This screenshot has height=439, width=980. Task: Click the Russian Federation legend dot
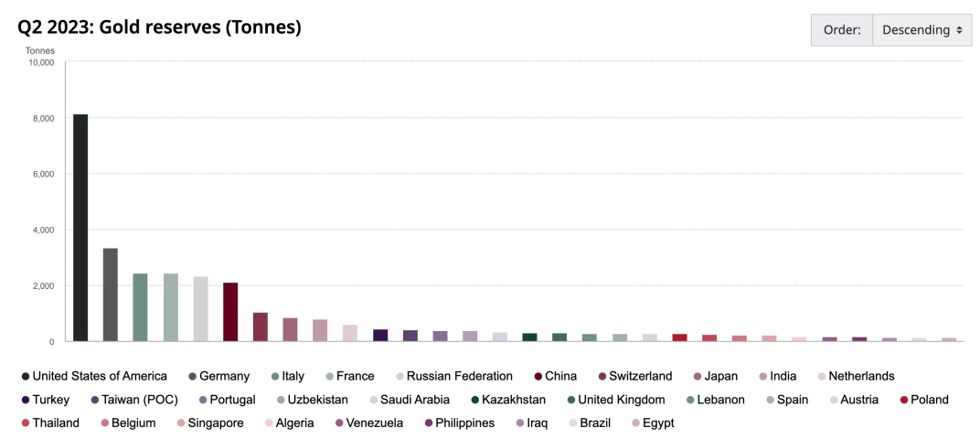click(x=399, y=376)
